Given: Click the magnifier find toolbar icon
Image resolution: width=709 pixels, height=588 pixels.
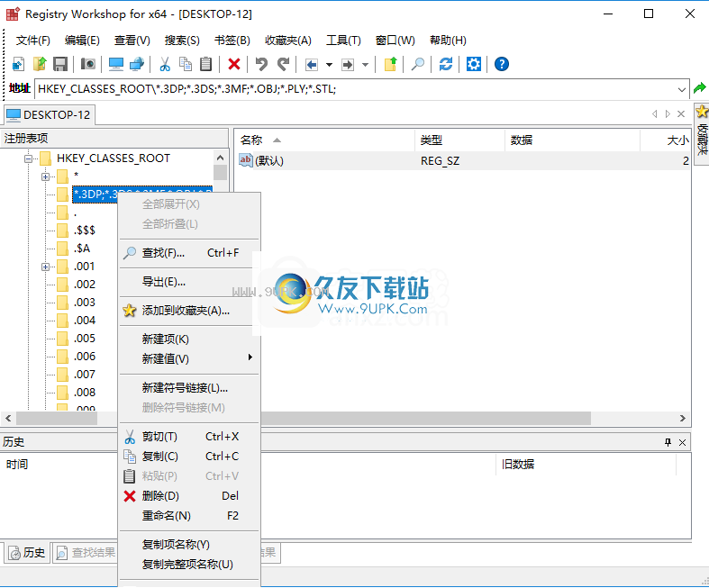Looking at the screenshot, I should [x=418, y=64].
